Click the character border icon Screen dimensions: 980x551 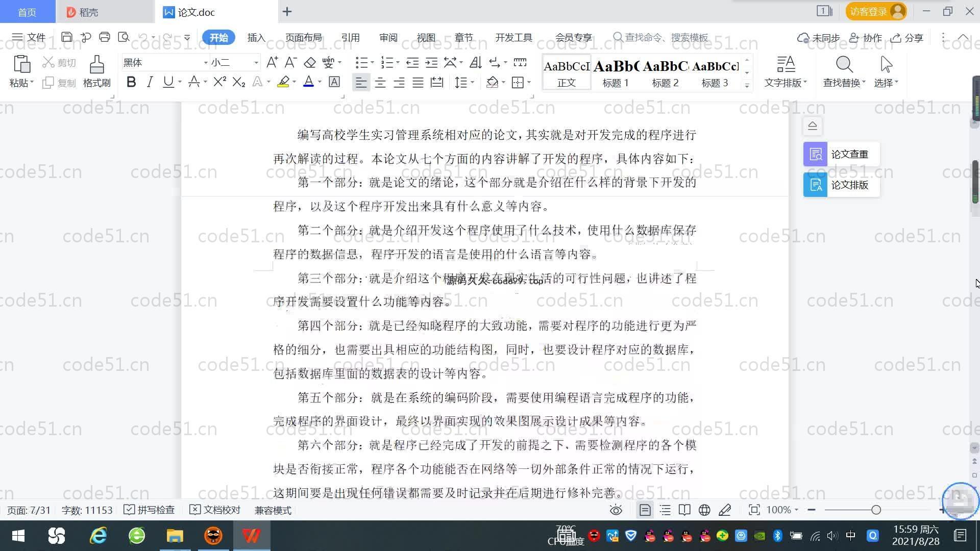[x=334, y=82]
